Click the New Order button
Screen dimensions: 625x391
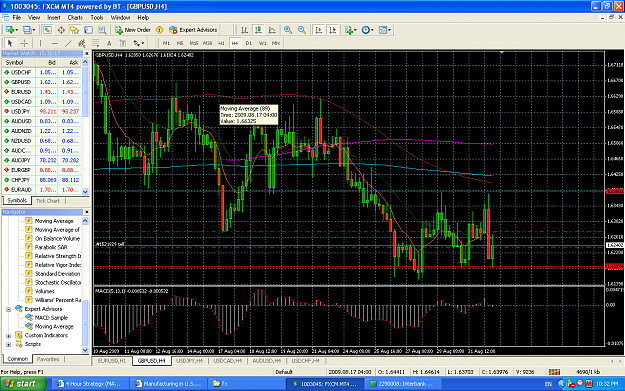click(x=133, y=30)
